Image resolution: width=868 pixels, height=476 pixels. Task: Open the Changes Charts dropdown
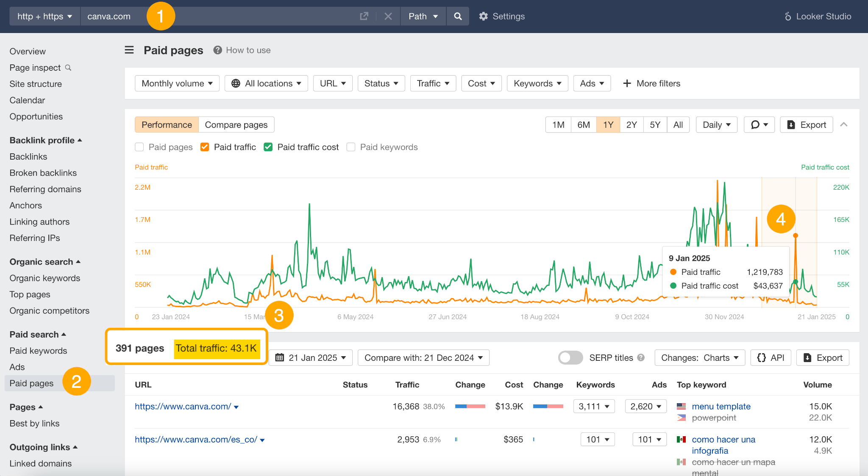click(x=699, y=357)
